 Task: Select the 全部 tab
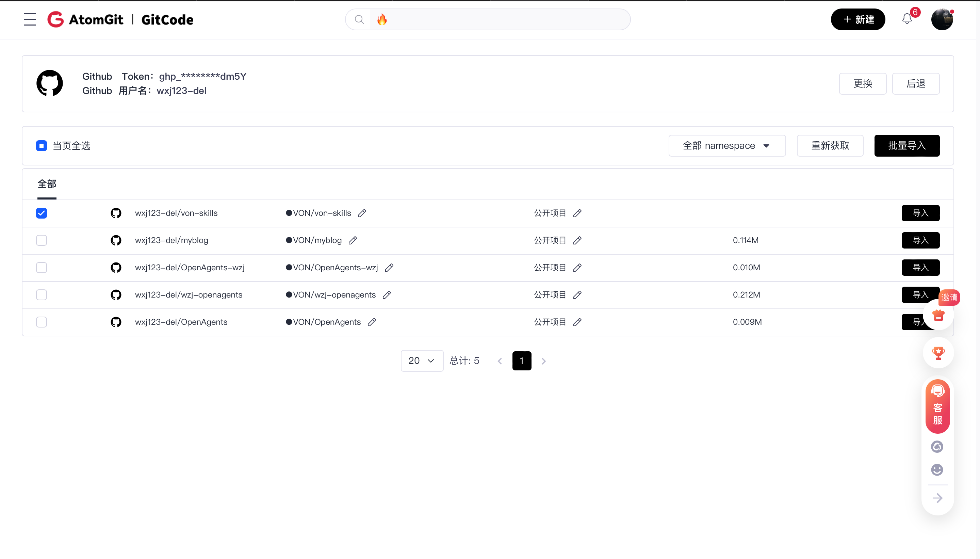tap(47, 184)
